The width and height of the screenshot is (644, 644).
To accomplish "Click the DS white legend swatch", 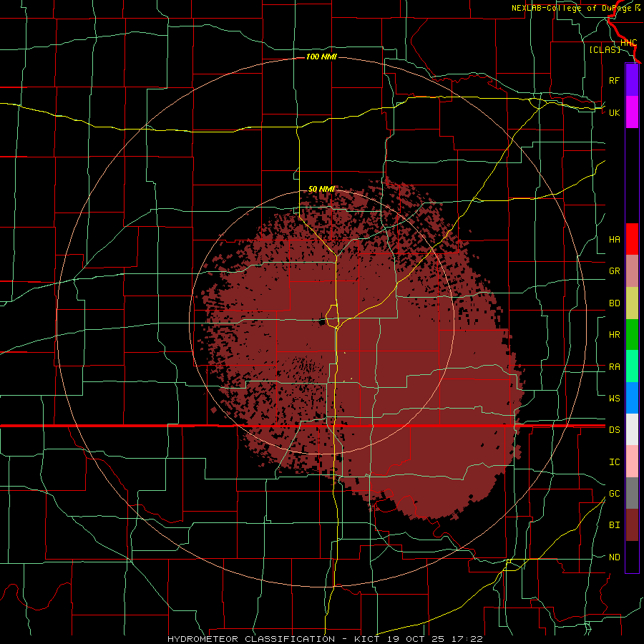I will click(x=632, y=429).
